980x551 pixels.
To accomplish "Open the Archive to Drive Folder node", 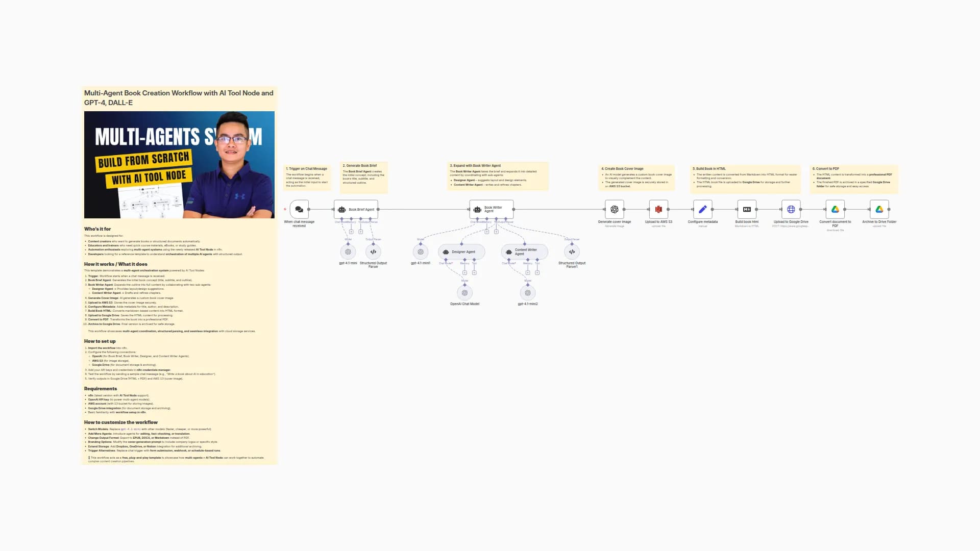I will 880,209.
